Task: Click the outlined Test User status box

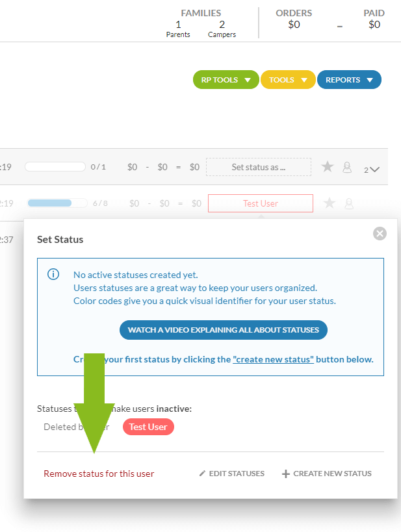Action: coord(260,203)
